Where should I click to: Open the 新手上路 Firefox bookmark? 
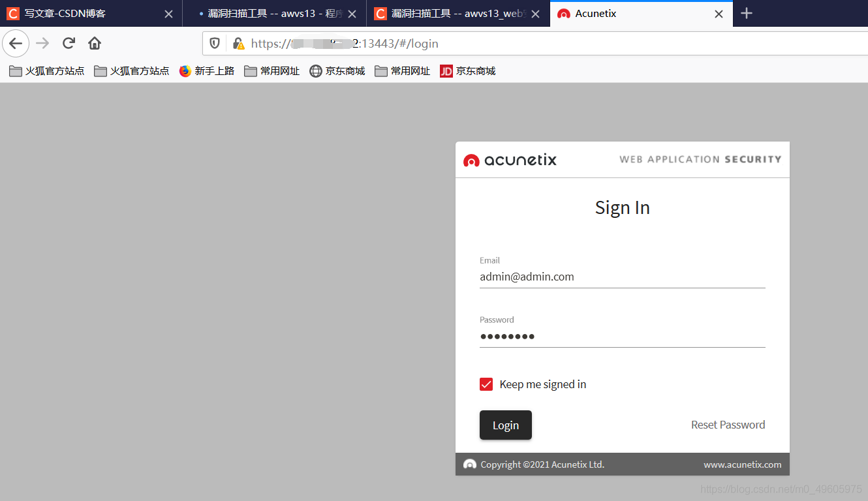(x=207, y=71)
